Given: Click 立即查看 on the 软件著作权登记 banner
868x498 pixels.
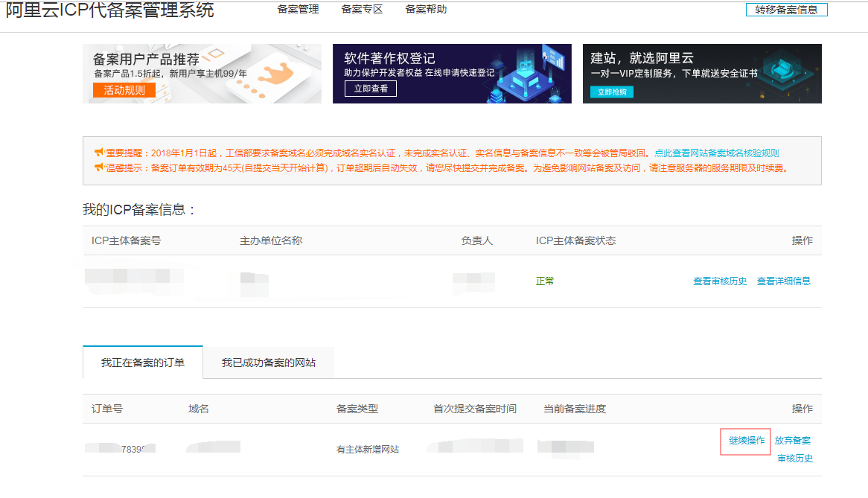Looking at the screenshot, I should click(371, 89).
